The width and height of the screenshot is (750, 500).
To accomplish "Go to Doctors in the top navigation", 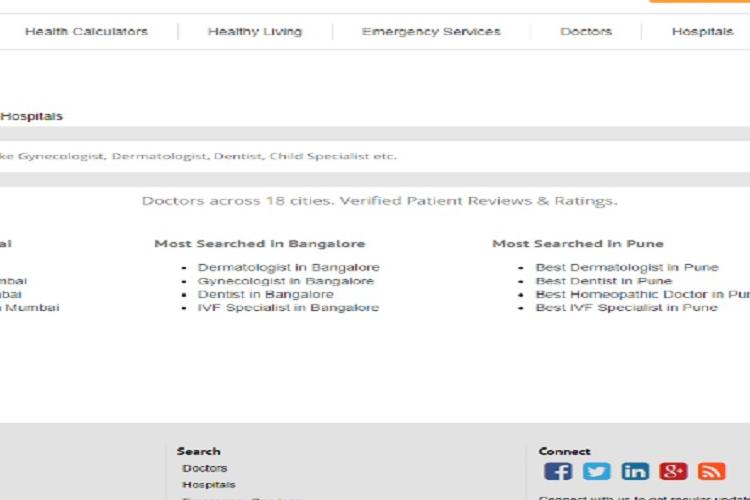I will click(x=586, y=32).
